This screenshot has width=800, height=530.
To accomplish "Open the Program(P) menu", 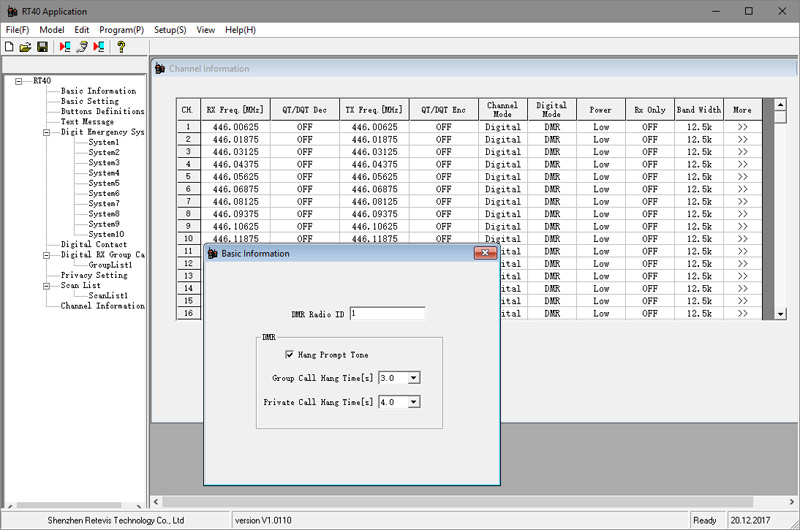I will point(122,30).
